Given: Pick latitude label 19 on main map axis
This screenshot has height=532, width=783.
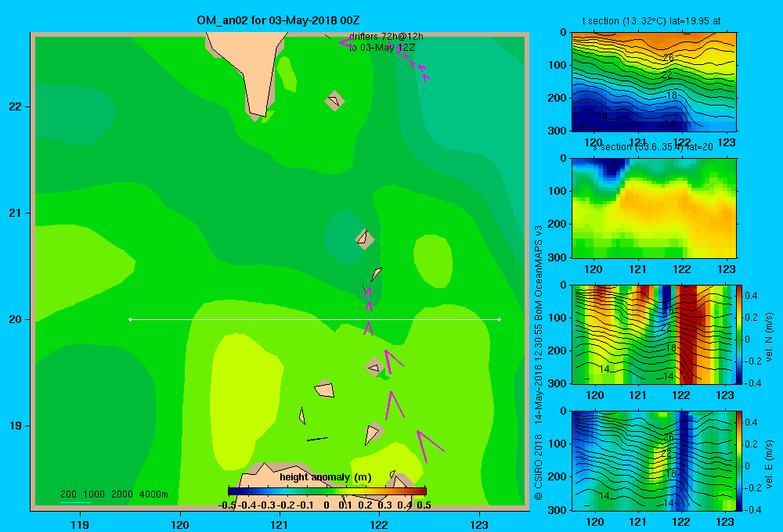Looking at the screenshot, I should (16, 426).
